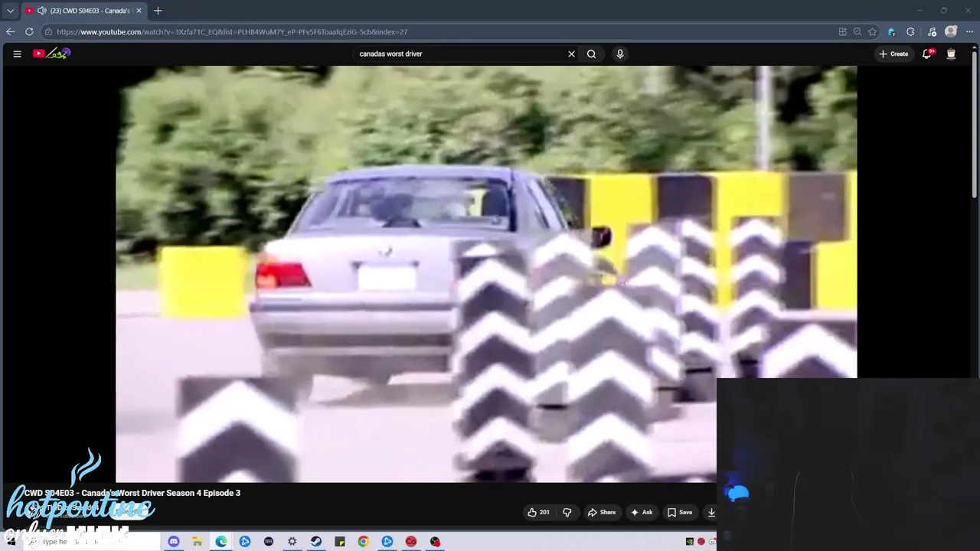The width and height of the screenshot is (980, 551).
Task: Download the video via arrow icon
Action: click(711, 513)
